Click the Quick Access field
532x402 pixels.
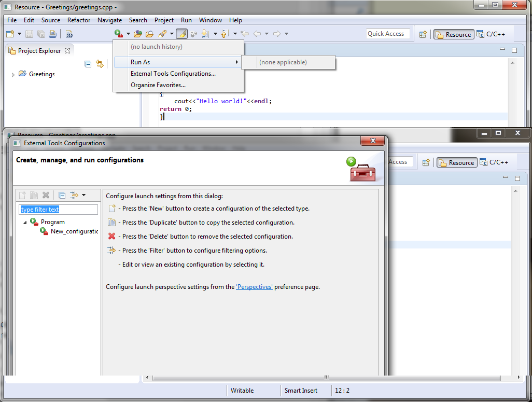click(x=388, y=34)
